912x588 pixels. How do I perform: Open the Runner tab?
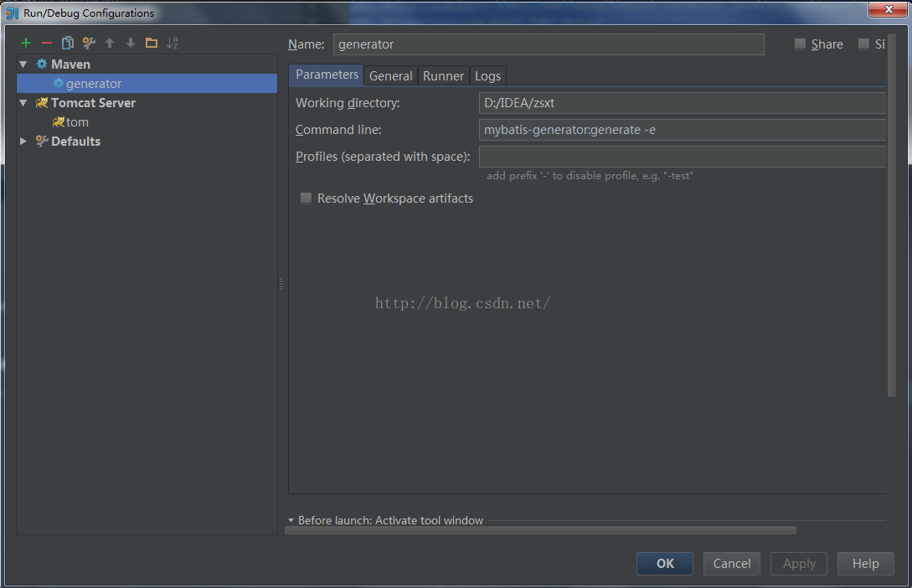point(443,75)
